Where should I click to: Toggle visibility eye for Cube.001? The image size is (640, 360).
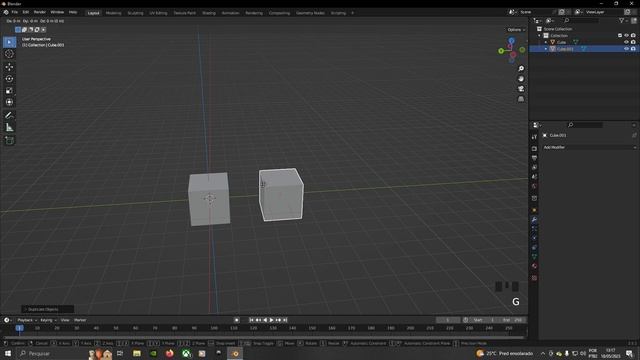pyautogui.click(x=627, y=49)
